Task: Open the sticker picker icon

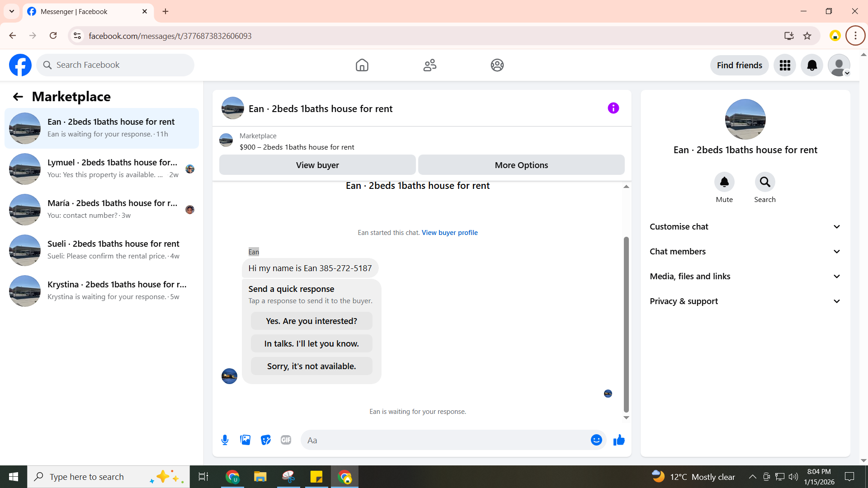Action: [x=265, y=440]
